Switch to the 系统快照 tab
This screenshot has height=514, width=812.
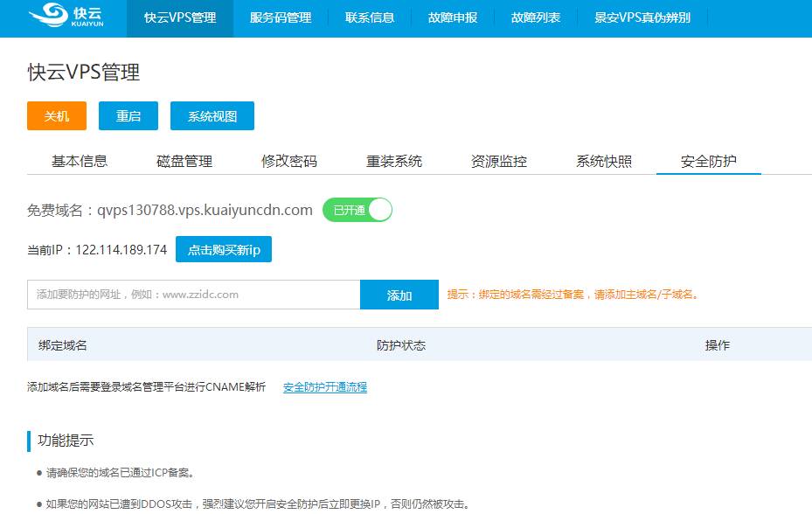[x=604, y=162]
